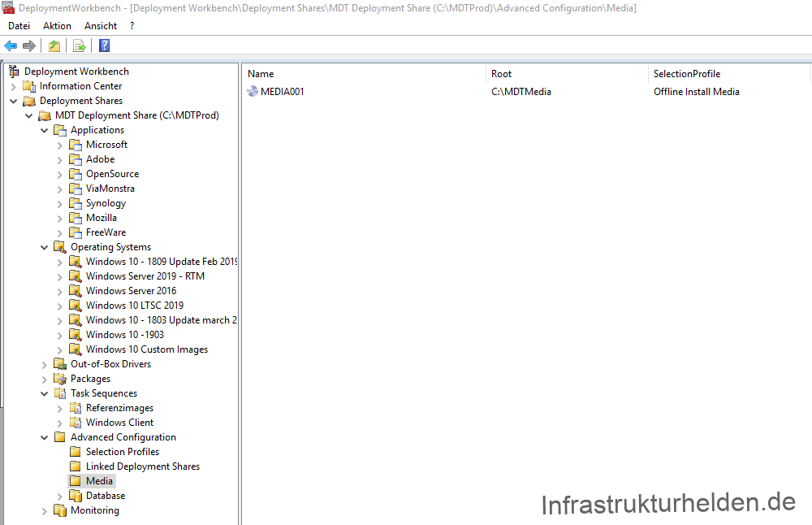Click the Windows 10 LTSC 2019 icon

tap(76, 306)
